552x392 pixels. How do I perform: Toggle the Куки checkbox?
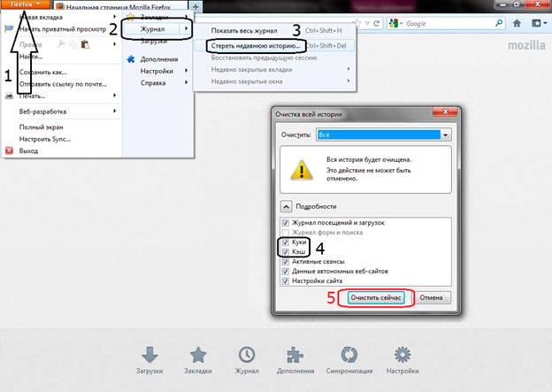pos(285,242)
